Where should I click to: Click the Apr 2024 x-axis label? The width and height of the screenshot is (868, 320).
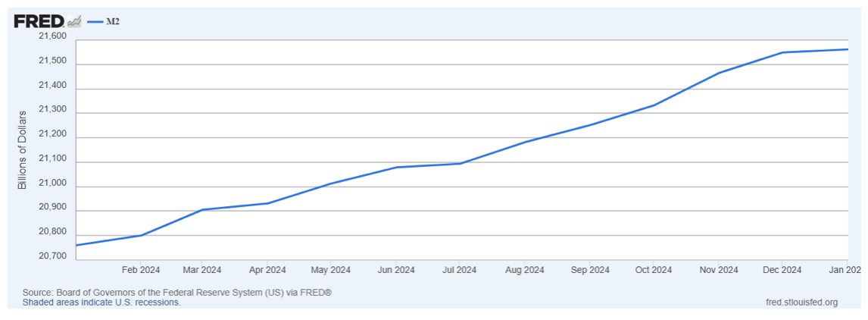click(x=267, y=270)
